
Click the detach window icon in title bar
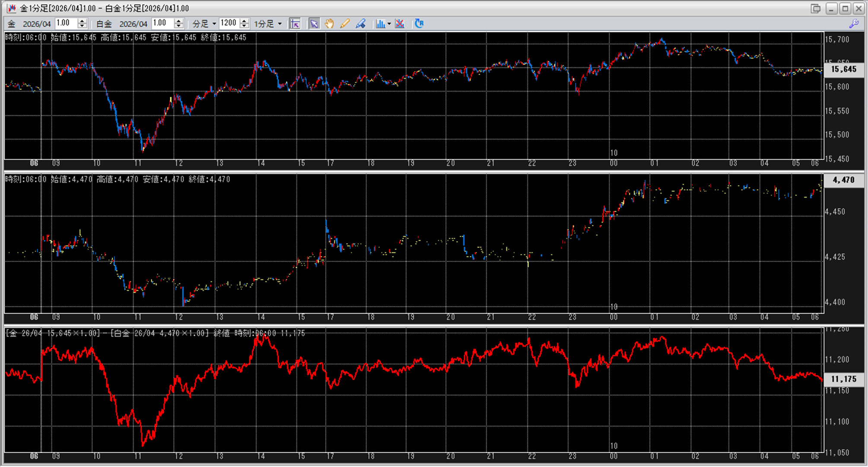pos(815,8)
